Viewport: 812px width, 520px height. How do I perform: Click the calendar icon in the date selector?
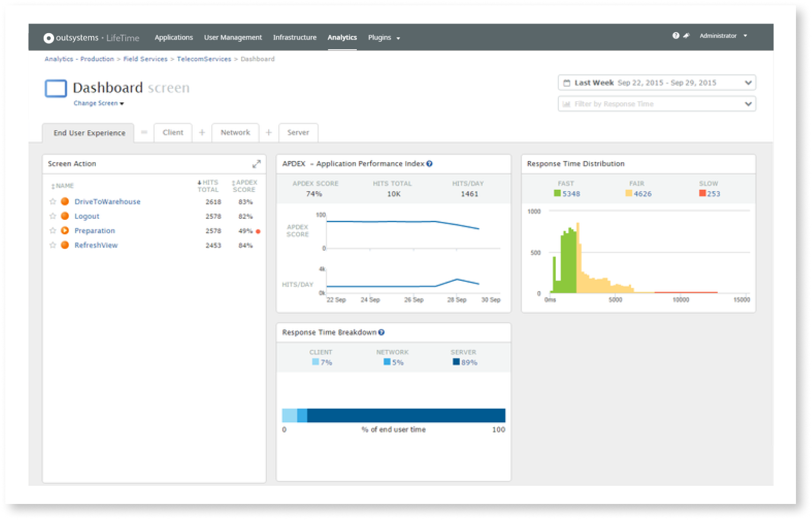click(x=567, y=82)
